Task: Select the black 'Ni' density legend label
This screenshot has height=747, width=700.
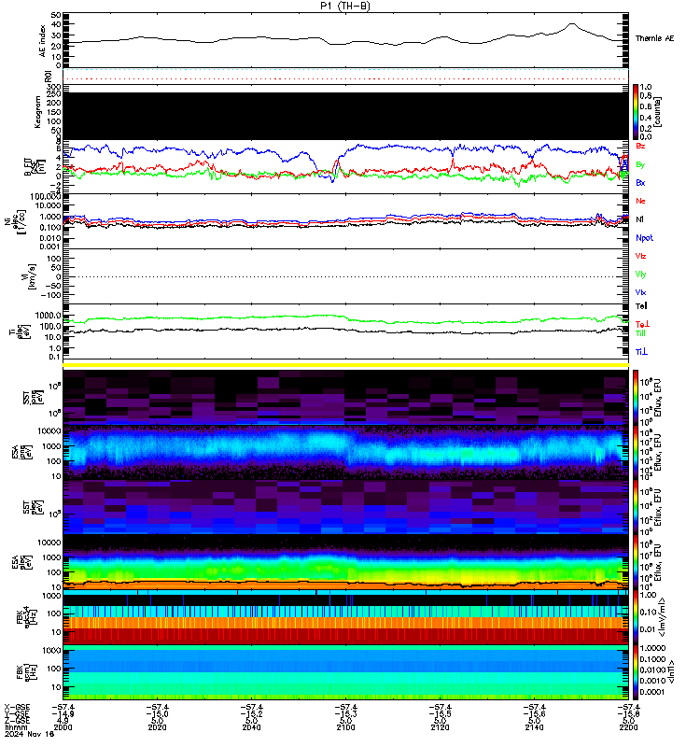Action: point(639,219)
